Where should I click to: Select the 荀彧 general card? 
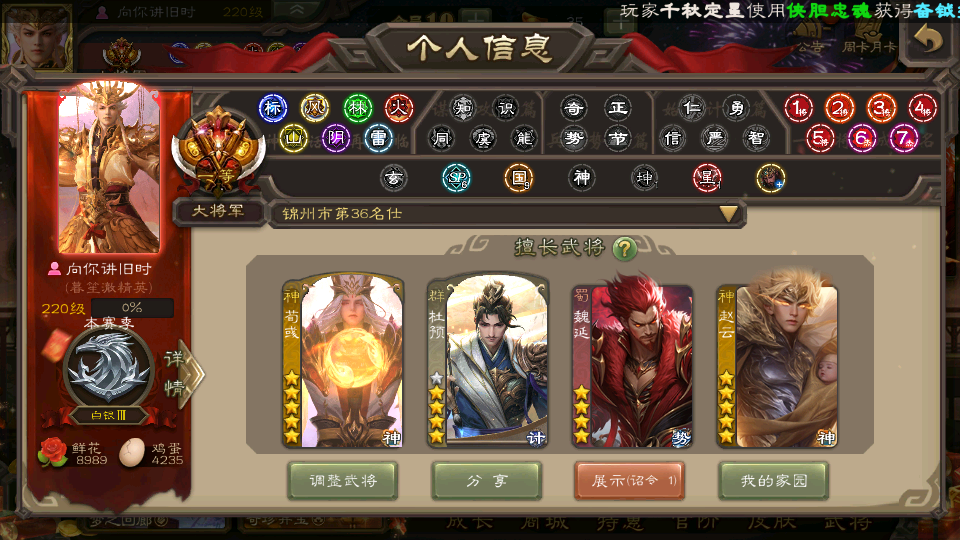click(x=343, y=360)
